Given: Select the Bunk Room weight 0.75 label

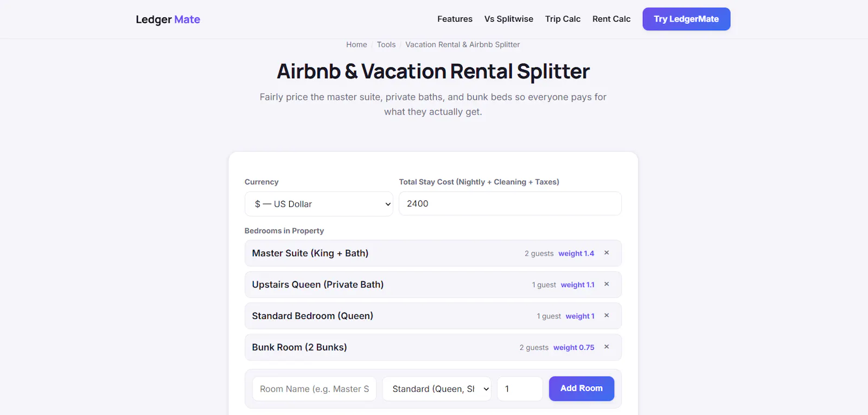Looking at the screenshot, I should tap(574, 348).
